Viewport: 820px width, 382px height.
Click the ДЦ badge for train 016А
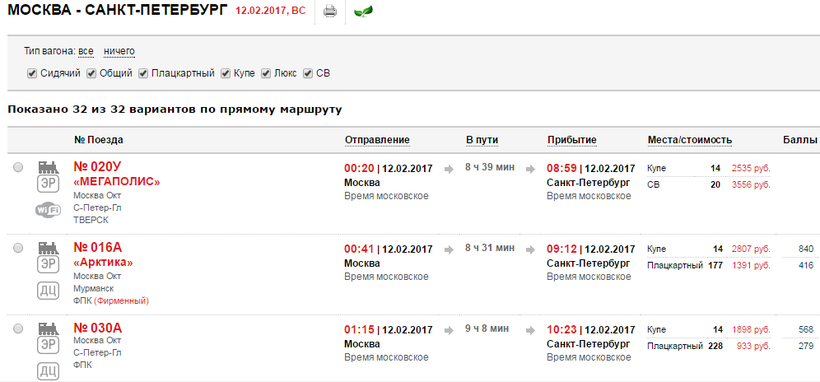click(48, 290)
